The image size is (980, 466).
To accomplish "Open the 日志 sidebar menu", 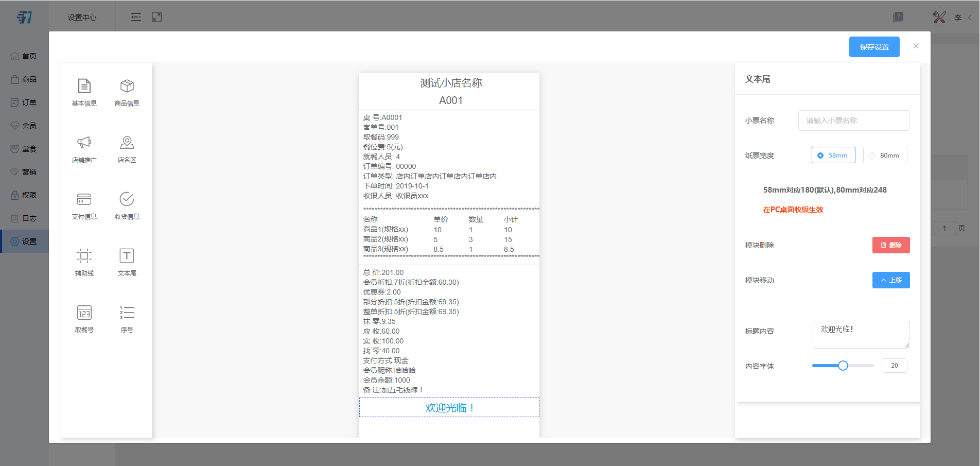I will point(24,218).
